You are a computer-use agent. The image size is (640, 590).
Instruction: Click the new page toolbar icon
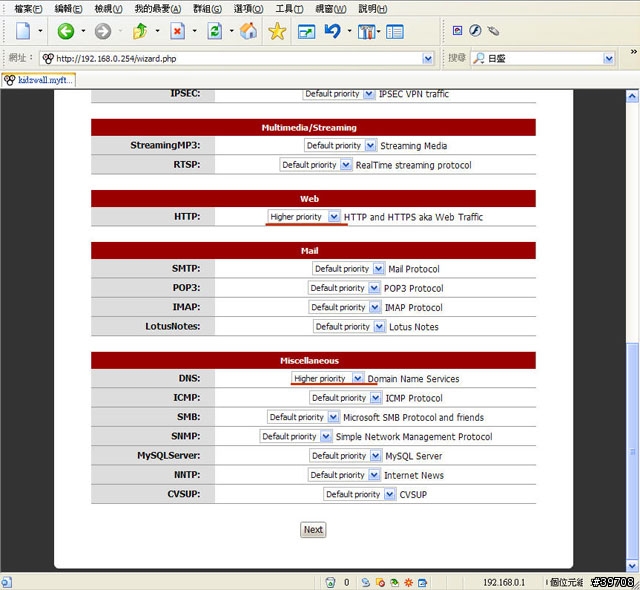point(23,31)
